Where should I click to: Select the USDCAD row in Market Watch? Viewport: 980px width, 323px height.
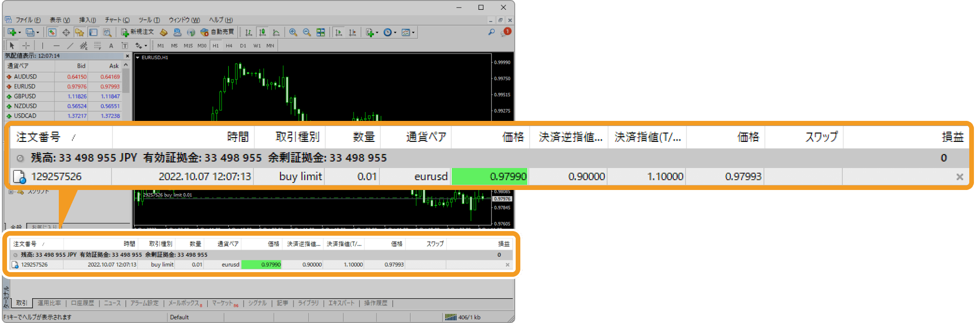pos(63,116)
